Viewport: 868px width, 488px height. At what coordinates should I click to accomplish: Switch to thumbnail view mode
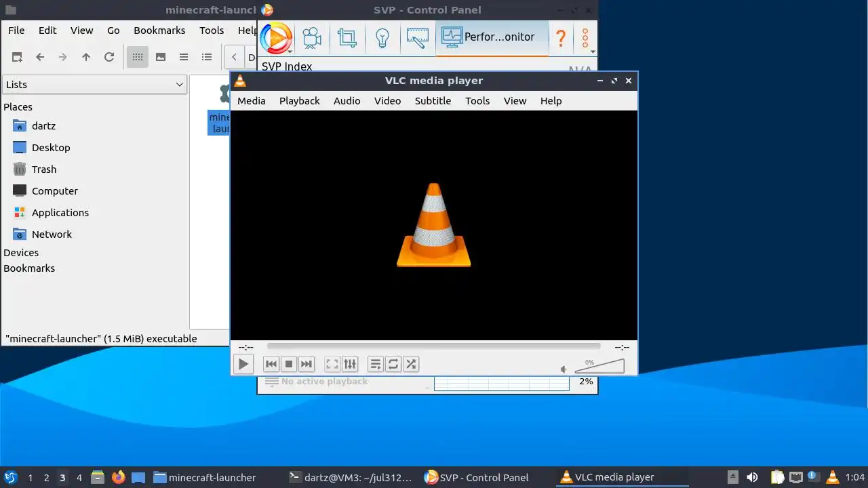coord(161,57)
